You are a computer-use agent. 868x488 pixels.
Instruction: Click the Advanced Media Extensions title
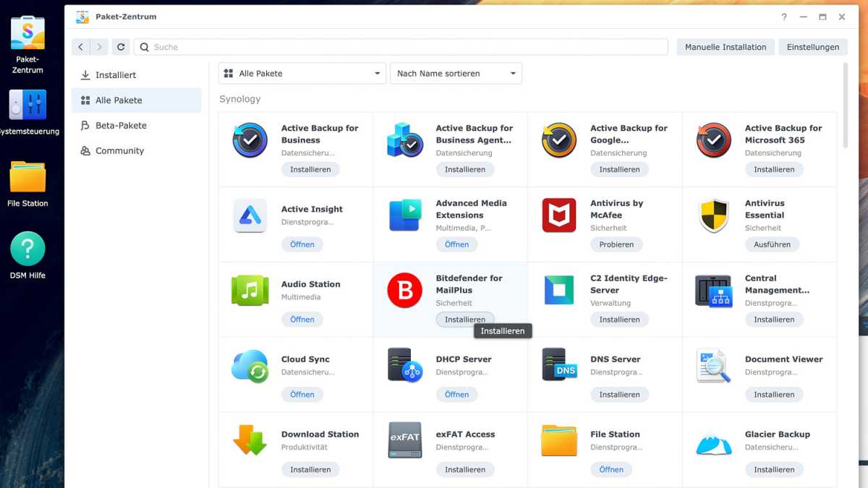[x=471, y=209]
